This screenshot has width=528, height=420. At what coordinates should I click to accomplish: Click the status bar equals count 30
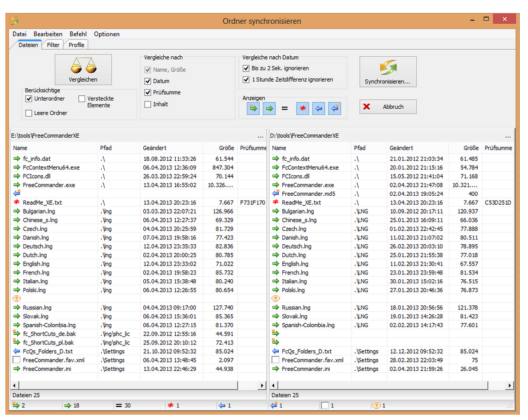pos(123,406)
